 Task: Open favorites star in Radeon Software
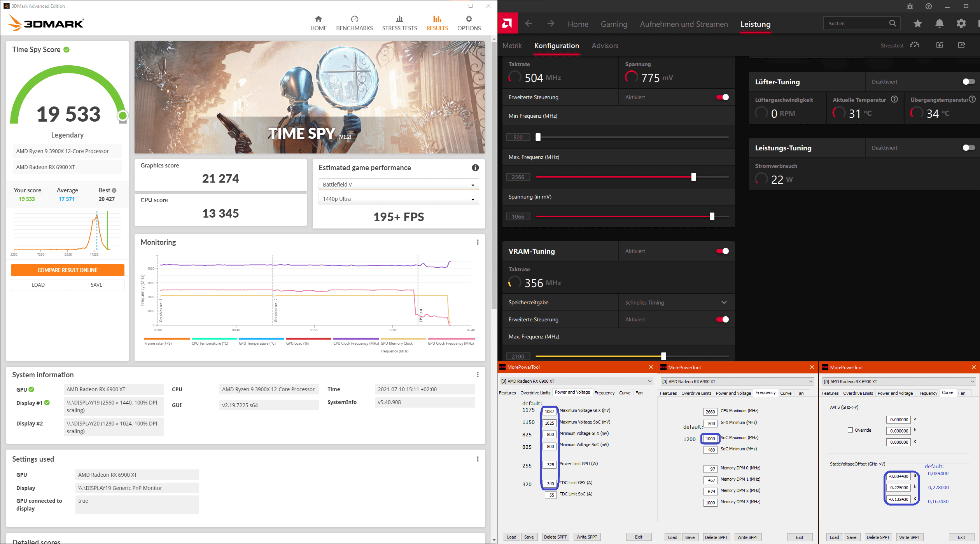pos(918,24)
